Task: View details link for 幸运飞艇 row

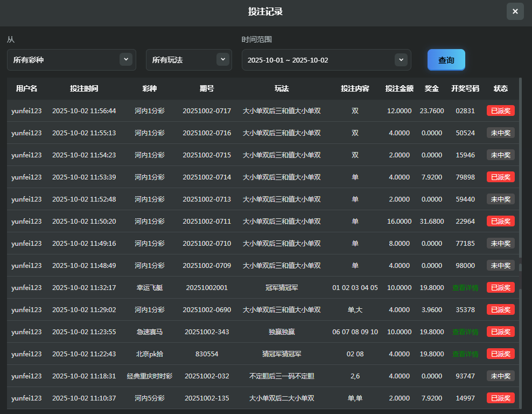Action: (x=465, y=287)
